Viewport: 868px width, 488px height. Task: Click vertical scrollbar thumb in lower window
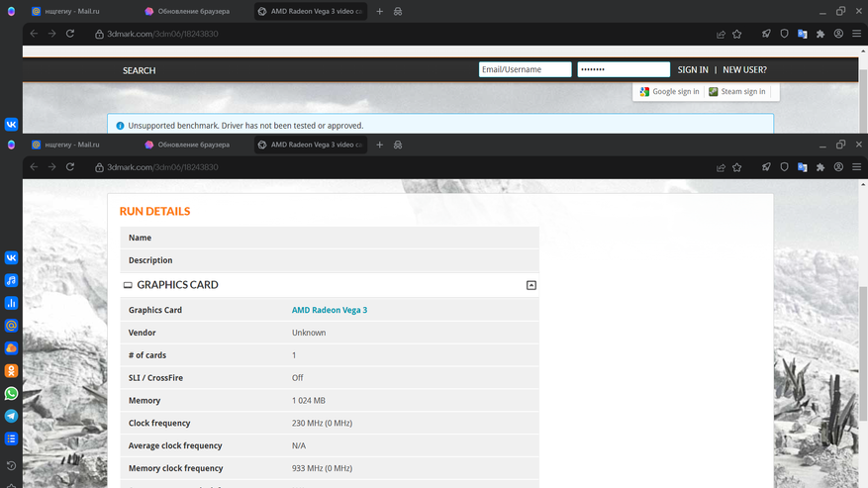tap(863, 354)
